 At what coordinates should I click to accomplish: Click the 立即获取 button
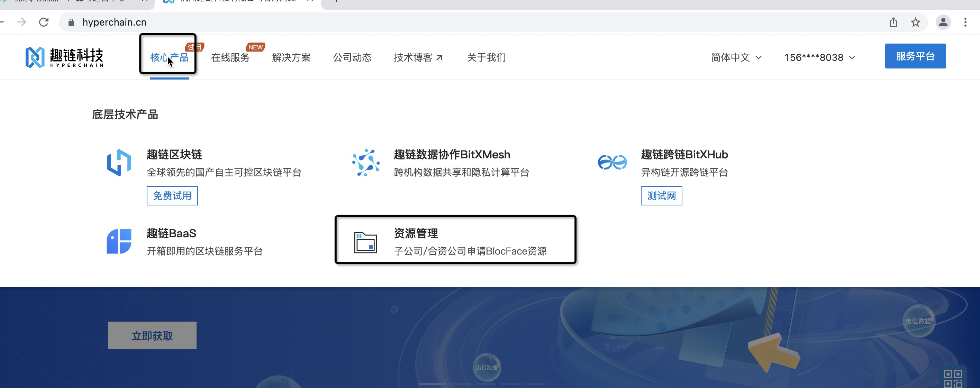[x=152, y=335]
